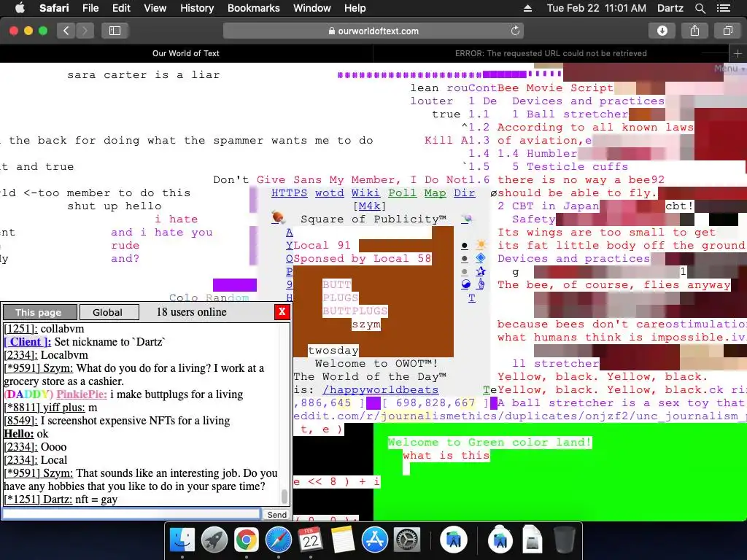Viewport: 747px width, 560px height.
Task: Open the Safari downloads list
Action: click(x=662, y=31)
